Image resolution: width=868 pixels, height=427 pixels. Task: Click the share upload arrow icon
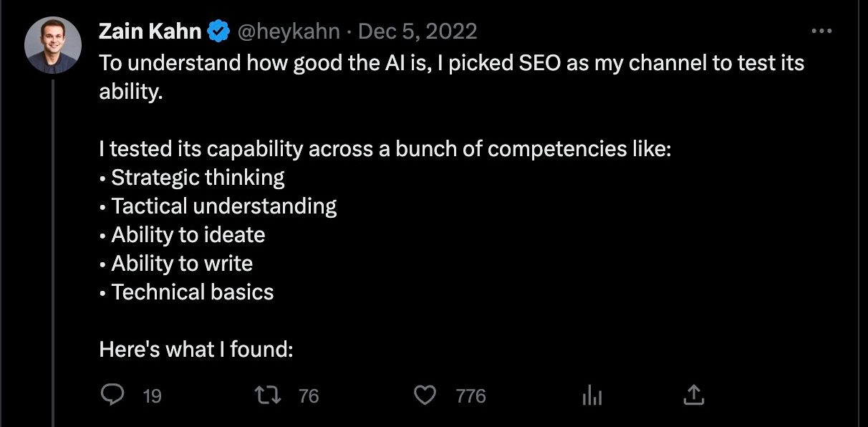point(694,395)
